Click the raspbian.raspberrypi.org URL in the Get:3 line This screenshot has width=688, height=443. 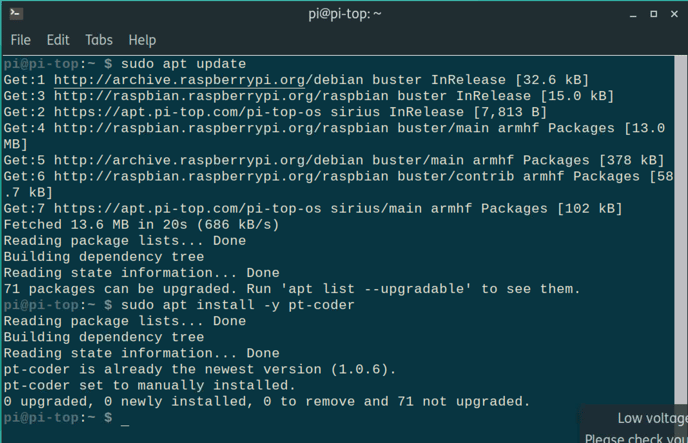[221, 96]
